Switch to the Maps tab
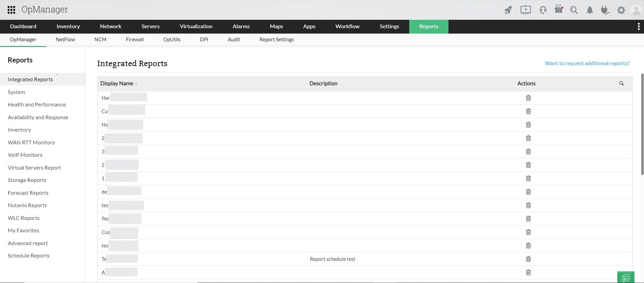The image size is (644, 283). (276, 27)
